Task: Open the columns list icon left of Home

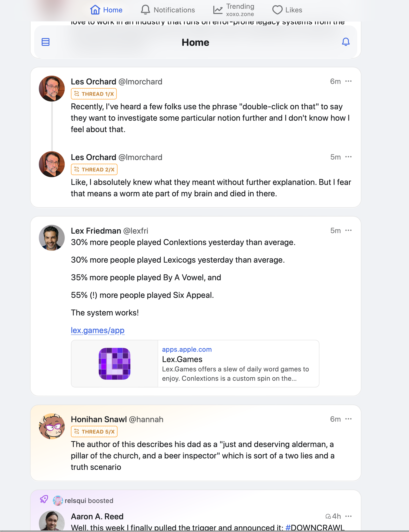Action: click(x=46, y=42)
